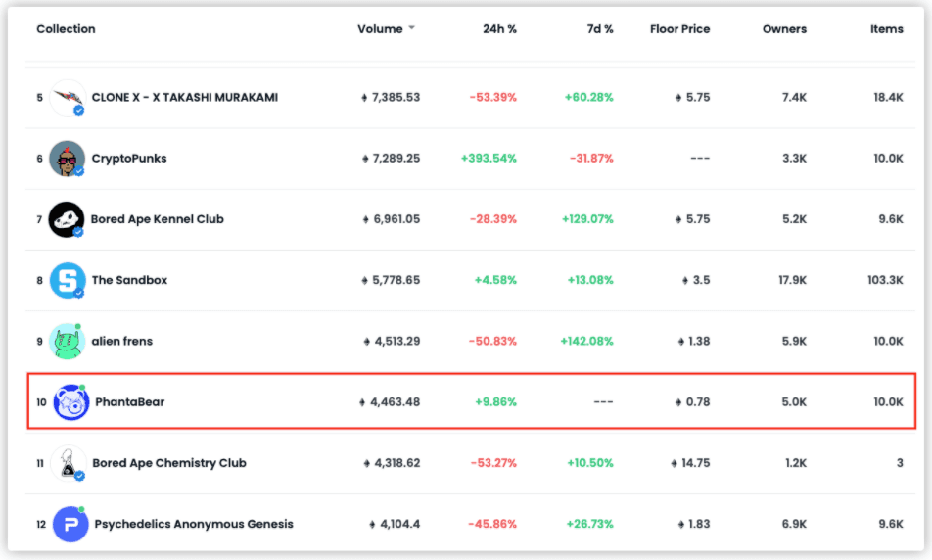The image size is (932, 560).
Task: Sort by the Items column header
Action: [886, 29]
